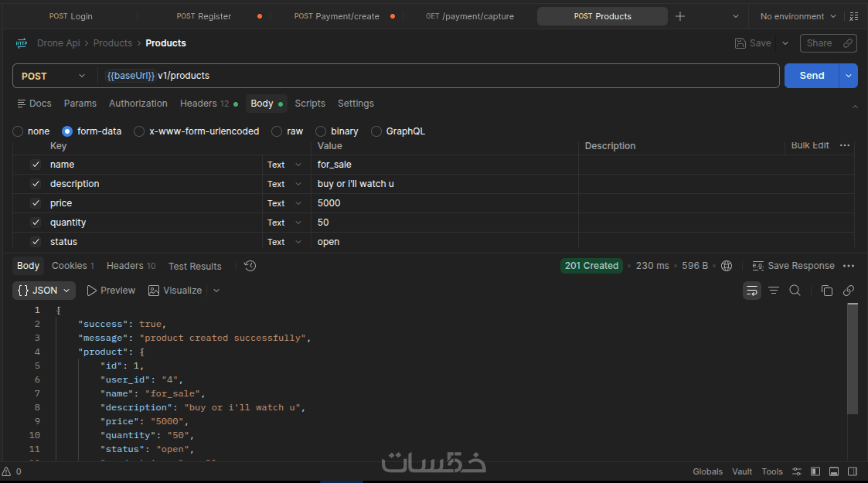The height and width of the screenshot is (483, 868).
Task: Open the environment quick look panel icon
Action: [854, 16]
